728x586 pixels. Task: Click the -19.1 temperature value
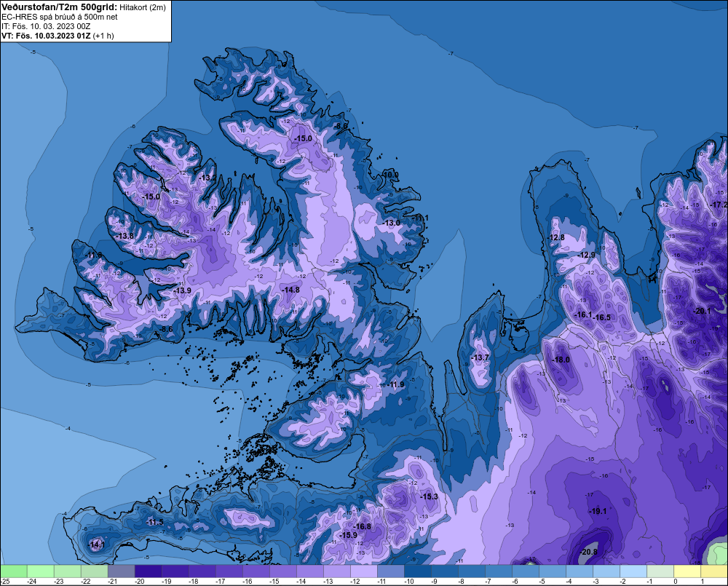click(x=598, y=511)
